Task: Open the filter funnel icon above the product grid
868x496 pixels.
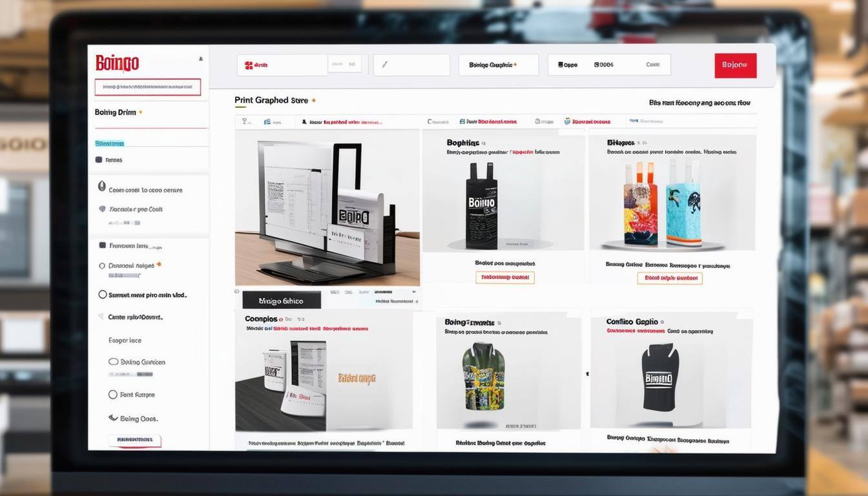Action: click(x=244, y=121)
